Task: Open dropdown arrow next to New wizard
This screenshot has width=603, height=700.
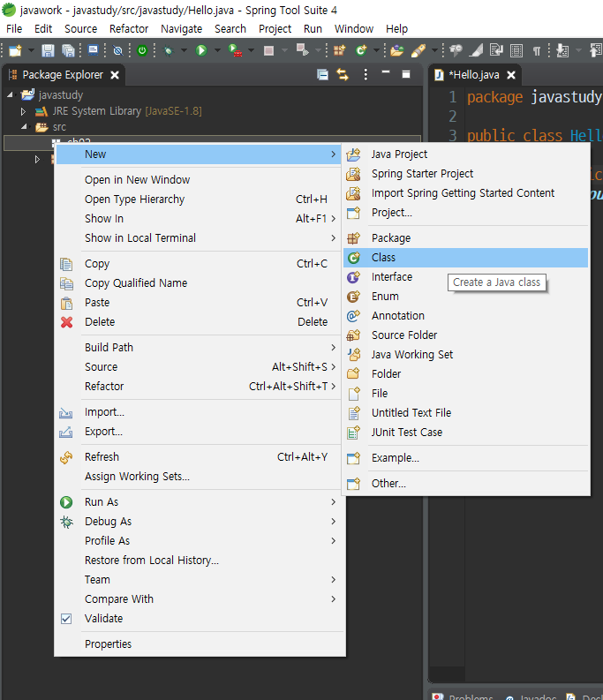Action: coord(31,50)
